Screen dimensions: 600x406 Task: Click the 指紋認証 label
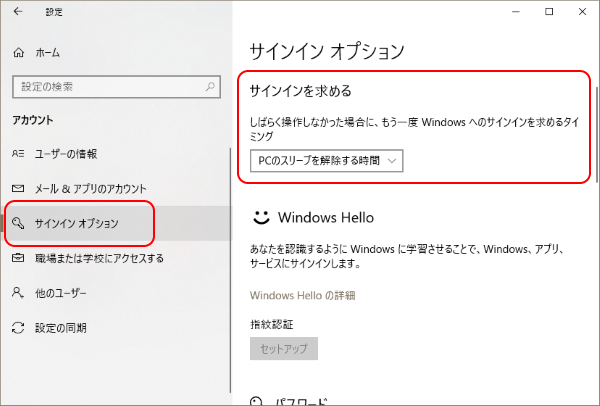[x=272, y=324]
